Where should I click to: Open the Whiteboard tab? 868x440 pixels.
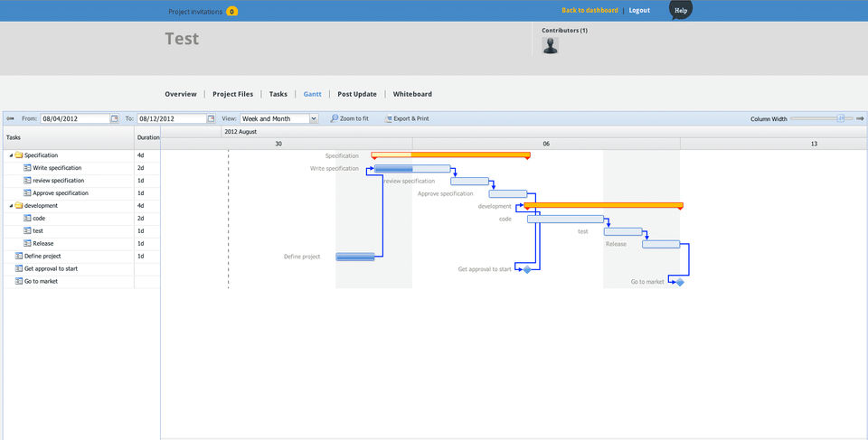[412, 94]
